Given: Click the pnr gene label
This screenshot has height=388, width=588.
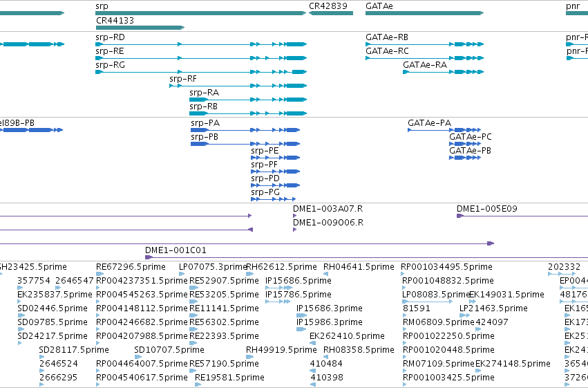Looking at the screenshot, I should pyautogui.click(x=573, y=6).
